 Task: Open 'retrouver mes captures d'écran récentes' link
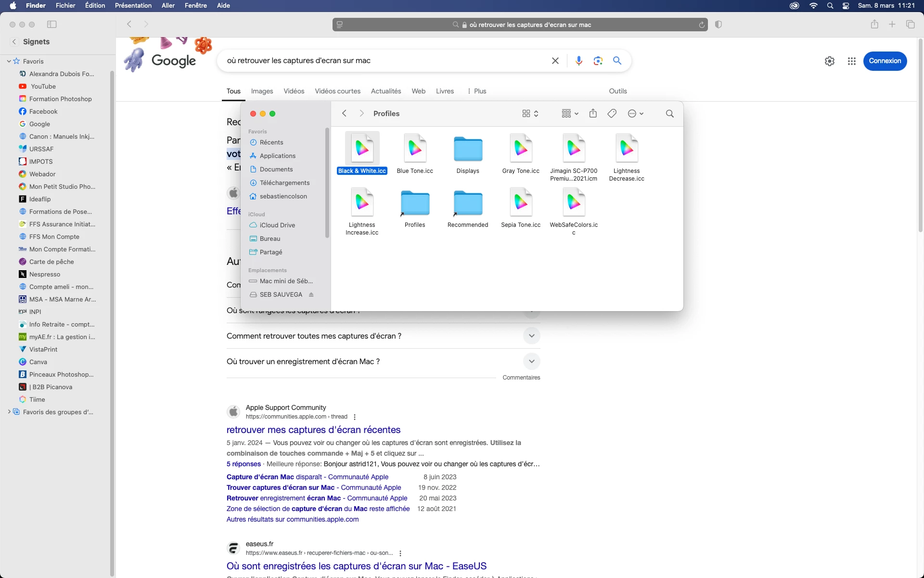313,430
